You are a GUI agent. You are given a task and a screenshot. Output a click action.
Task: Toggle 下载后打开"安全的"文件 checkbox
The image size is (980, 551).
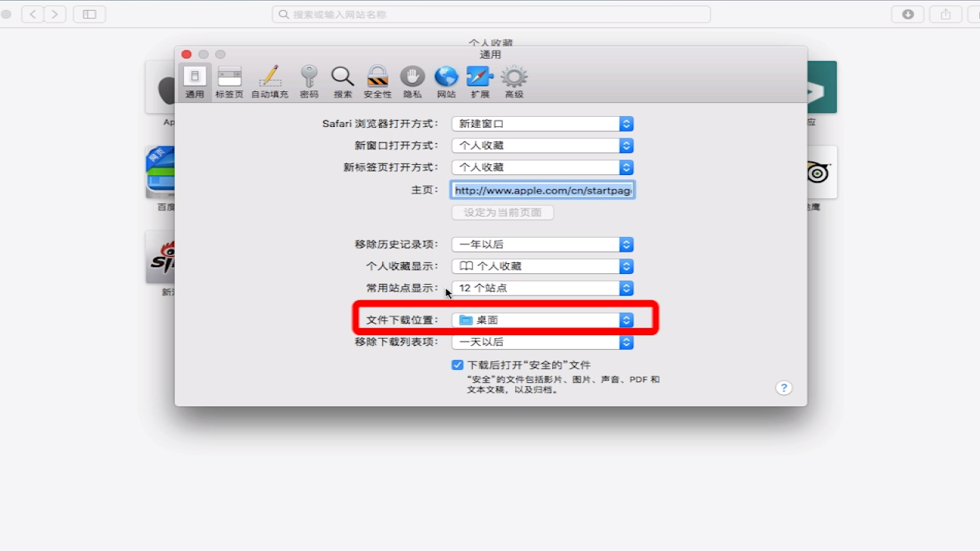[457, 364]
